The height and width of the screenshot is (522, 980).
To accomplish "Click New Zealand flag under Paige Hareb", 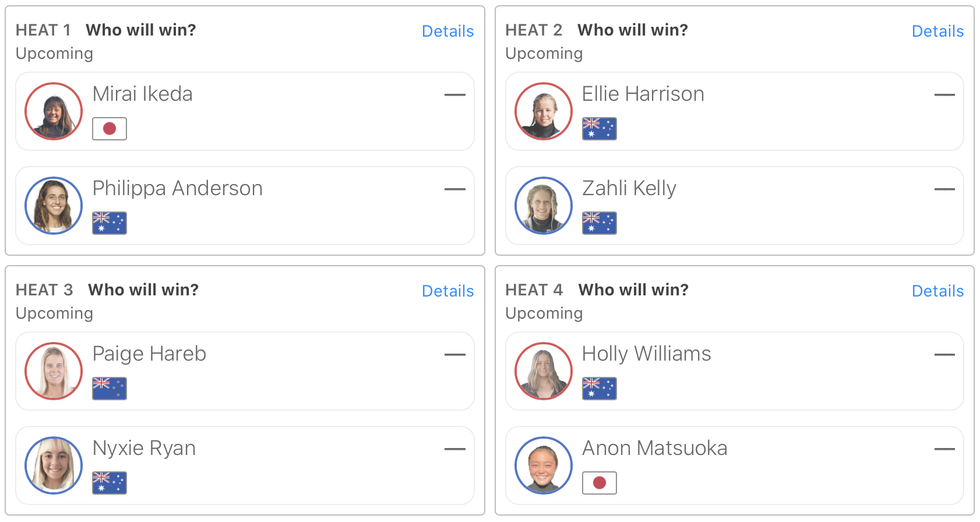I will pos(110,389).
